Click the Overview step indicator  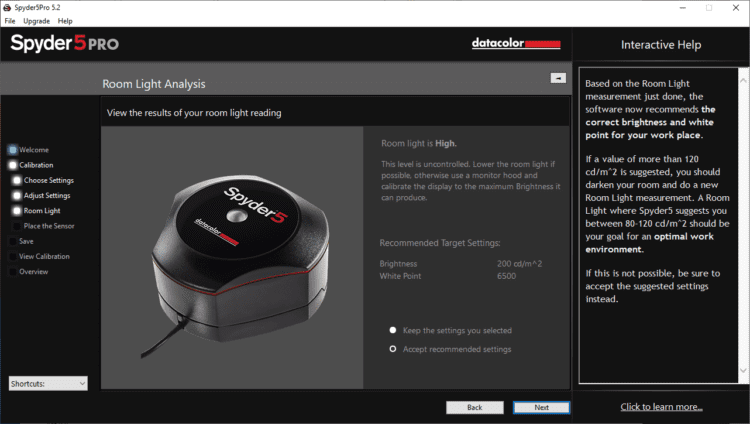tap(13, 272)
